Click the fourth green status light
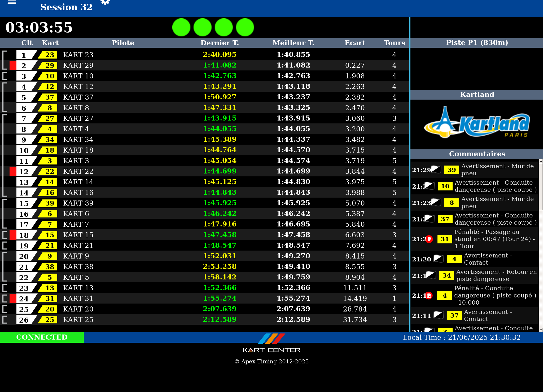Viewport: 543px width, 392px height. pyautogui.click(x=245, y=27)
